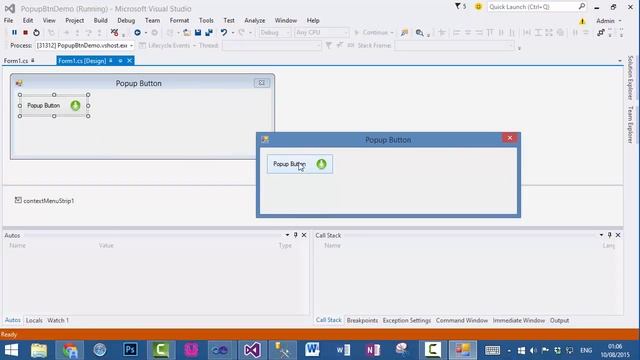Open Microsoft Word from the taskbar
This screenshot has width=640, height=360.
[312, 350]
